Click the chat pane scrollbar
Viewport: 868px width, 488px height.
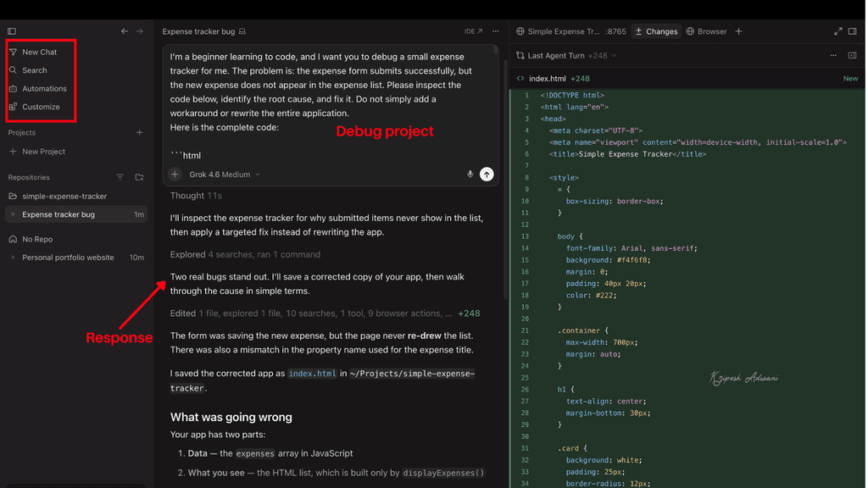(506, 180)
